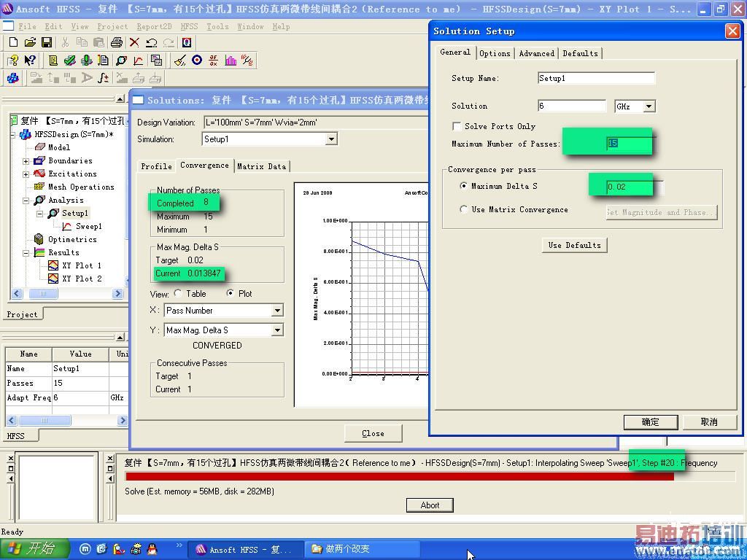
Task: Open the Y axis Max Mag. Delta S dropdown
Action: click(277, 330)
